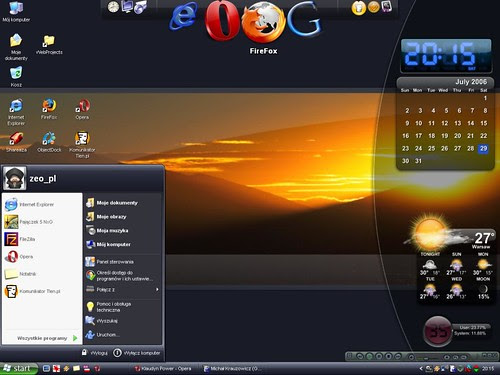Viewport: 500px width, 375px height.
Task: Open ObjectDock desktop shortcut
Action: (49, 142)
